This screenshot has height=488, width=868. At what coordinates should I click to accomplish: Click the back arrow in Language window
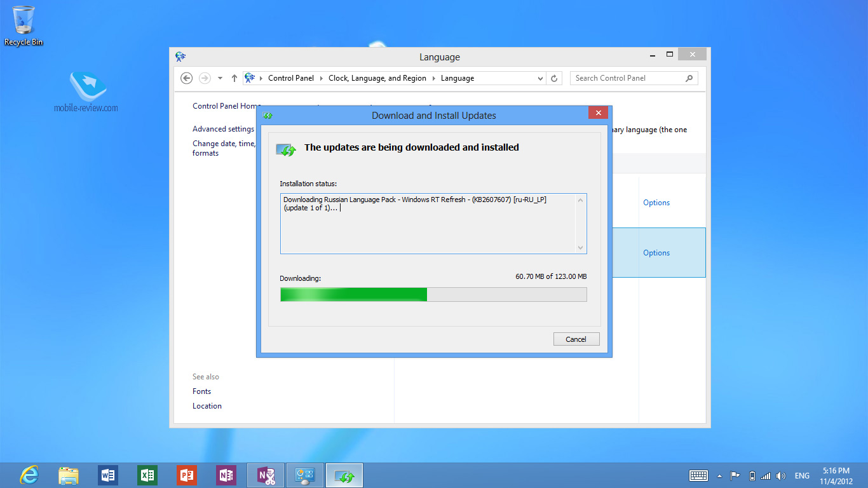click(x=186, y=78)
